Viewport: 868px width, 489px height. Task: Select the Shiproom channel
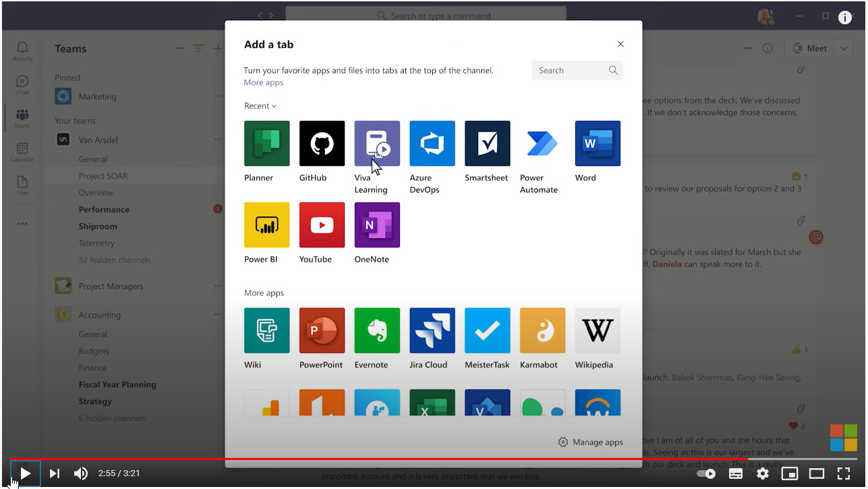(98, 227)
